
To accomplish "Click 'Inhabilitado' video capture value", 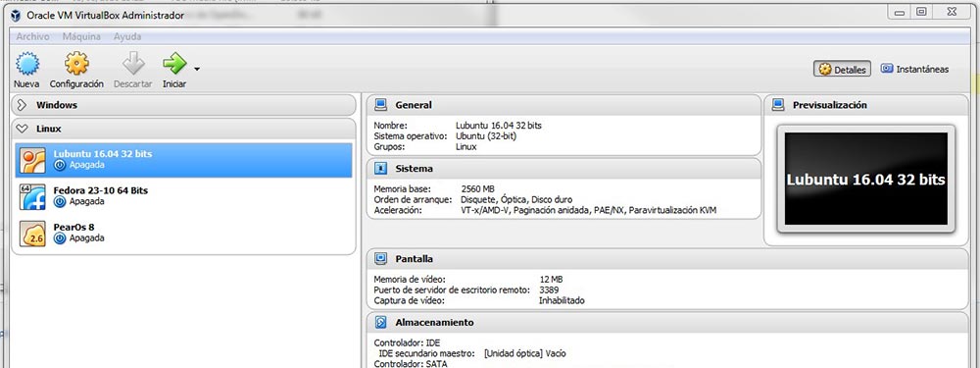I will (x=562, y=300).
